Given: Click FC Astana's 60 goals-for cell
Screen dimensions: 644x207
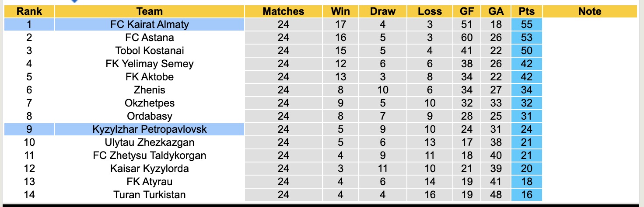Looking at the screenshot, I should 467,38.
